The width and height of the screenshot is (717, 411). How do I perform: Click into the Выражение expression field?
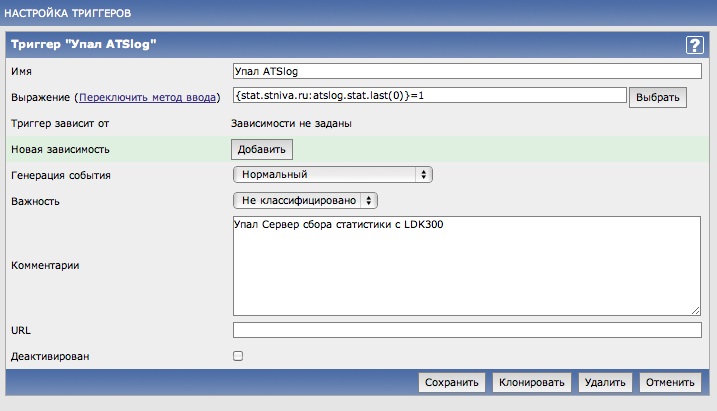pos(429,96)
